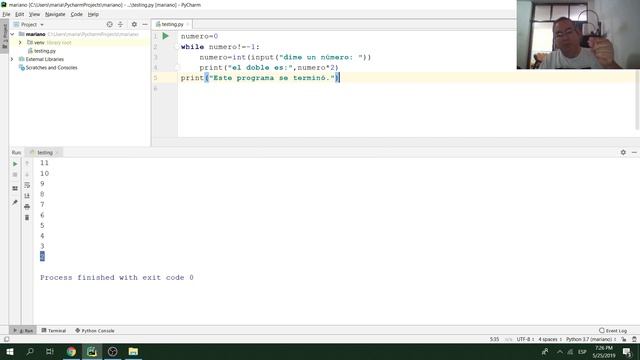Toggle read-only lock icon in status bar
This screenshot has width=640, height=360.
[624, 339]
